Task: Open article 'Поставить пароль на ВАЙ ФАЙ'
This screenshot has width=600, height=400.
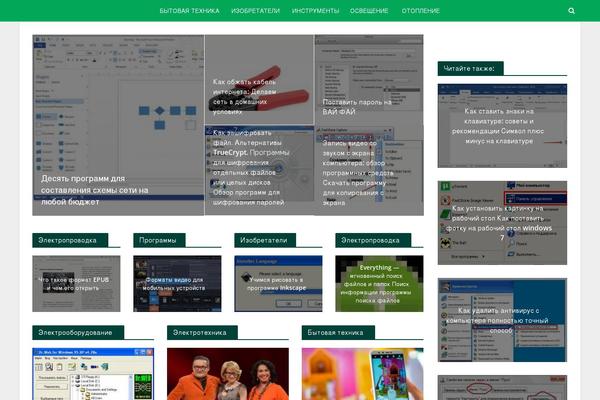Action: pos(369,80)
